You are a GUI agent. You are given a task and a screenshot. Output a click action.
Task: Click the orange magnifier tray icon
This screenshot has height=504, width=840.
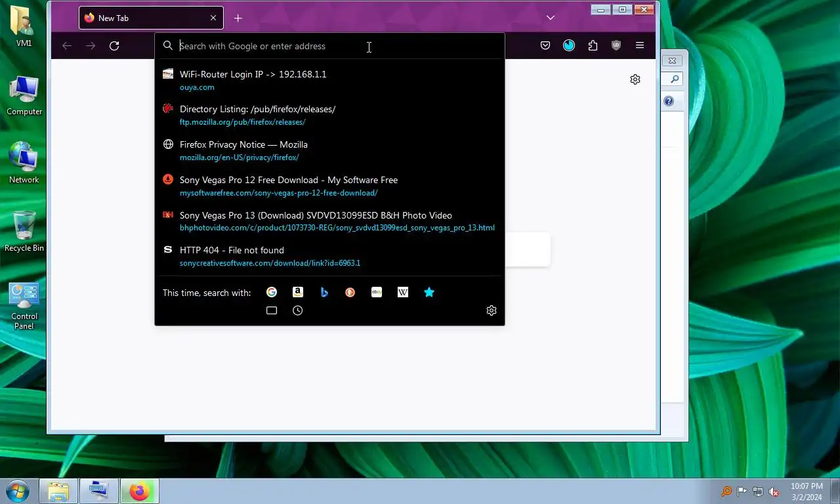726,492
